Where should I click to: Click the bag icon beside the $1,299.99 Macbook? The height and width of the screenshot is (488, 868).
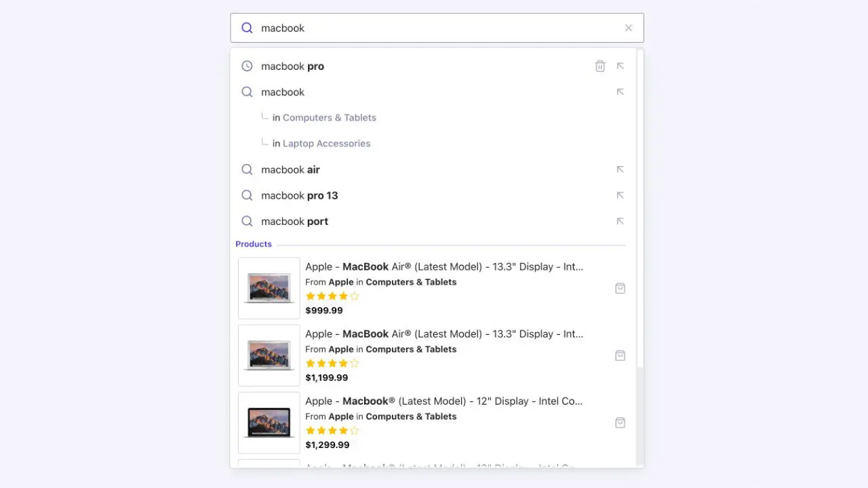[620, 422]
